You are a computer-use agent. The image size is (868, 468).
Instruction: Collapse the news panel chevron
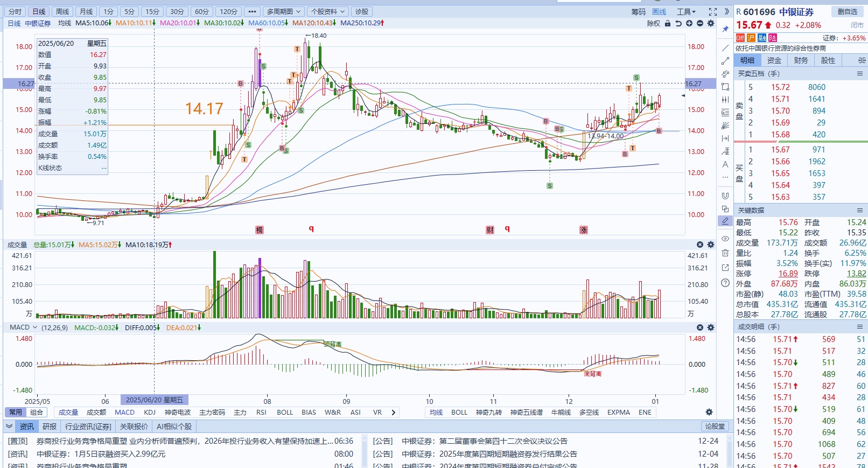[x=9, y=426]
